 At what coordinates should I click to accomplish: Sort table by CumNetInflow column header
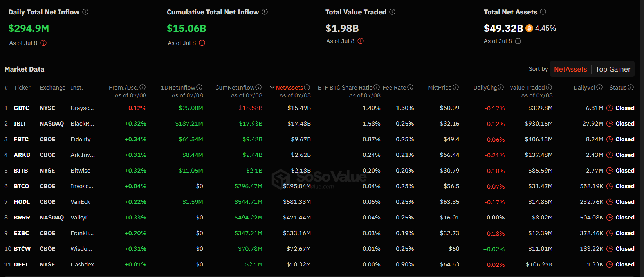point(235,88)
